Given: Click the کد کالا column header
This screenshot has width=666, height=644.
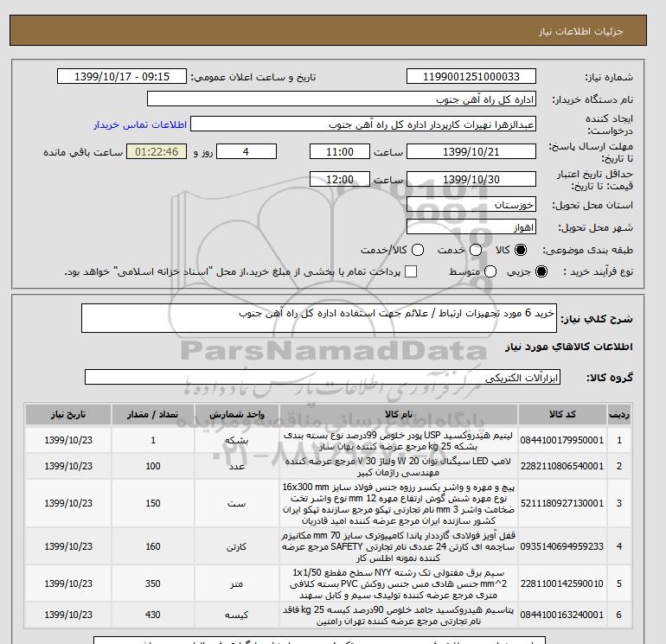Looking at the screenshot, I should (x=562, y=414).
